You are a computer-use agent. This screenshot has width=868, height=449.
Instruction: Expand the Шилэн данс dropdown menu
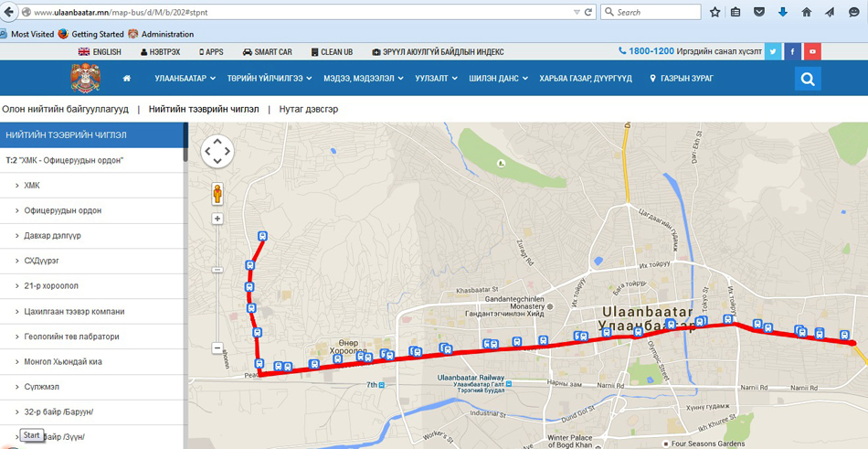point(498,79)
